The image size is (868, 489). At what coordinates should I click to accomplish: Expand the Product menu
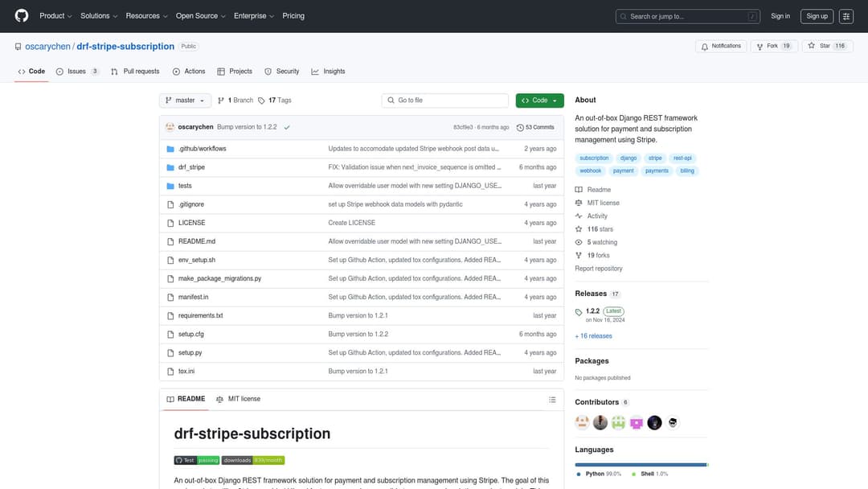pyautogui.click(x=55, y=16)
